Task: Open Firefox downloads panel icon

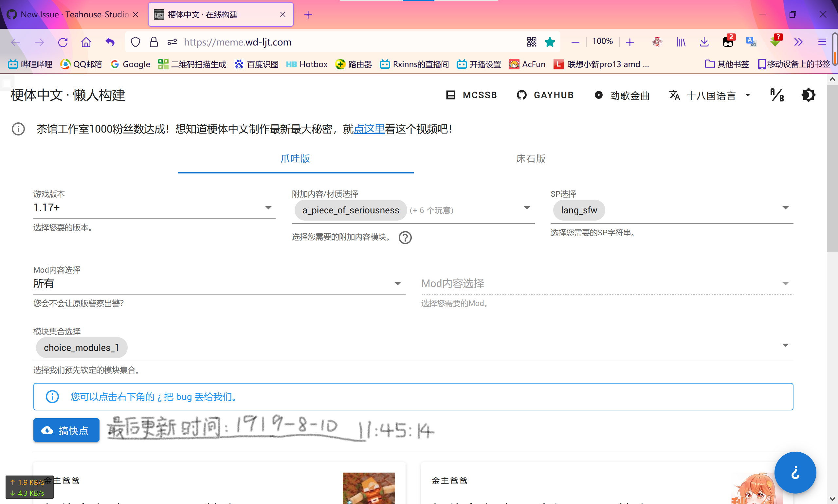Action: [704, 42]
